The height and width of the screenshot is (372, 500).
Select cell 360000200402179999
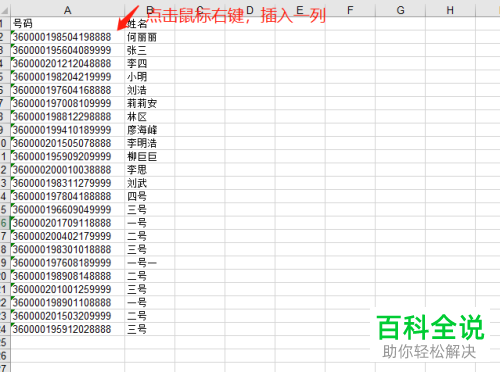coord(67,236)
